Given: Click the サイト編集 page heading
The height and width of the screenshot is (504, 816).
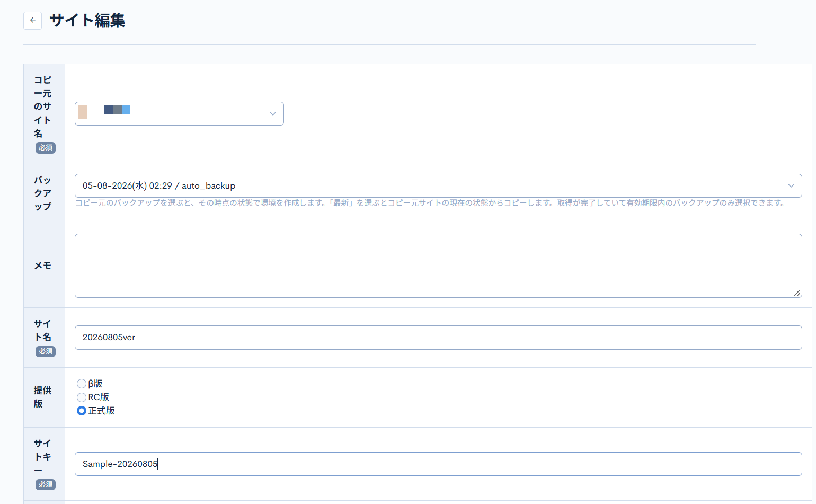Looking at the screenshot, I should (x=87, y=20).
